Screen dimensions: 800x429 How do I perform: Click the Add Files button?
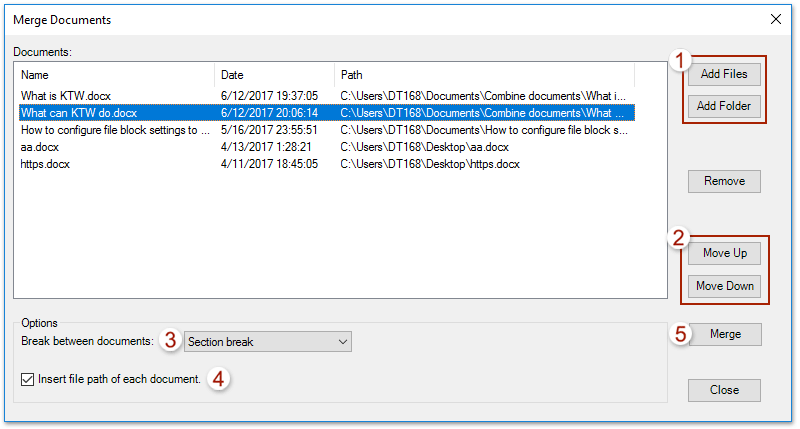coord(724,74)
